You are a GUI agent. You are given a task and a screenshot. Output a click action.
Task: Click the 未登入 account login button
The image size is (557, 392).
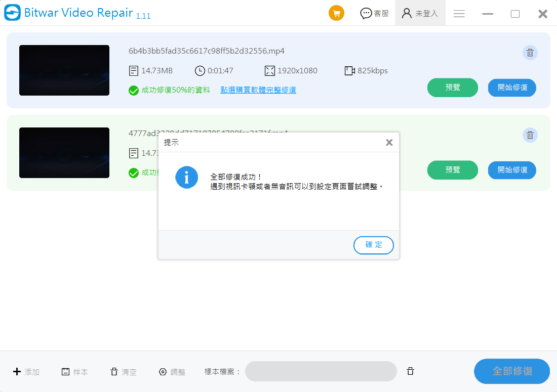click(x=420, y=14)
